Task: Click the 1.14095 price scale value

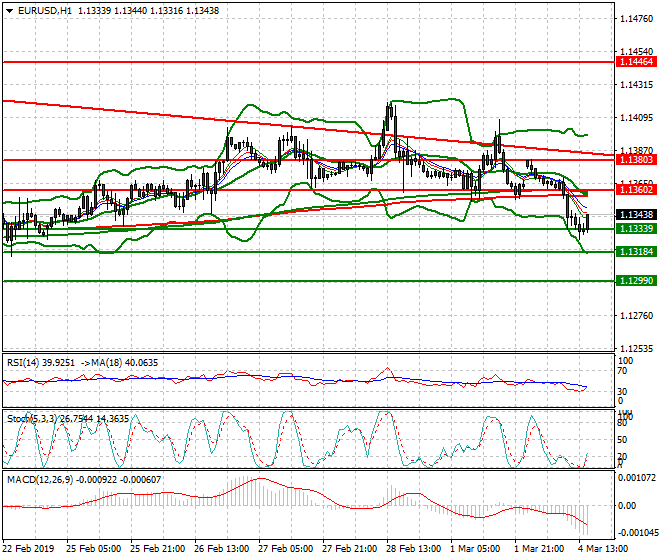Action: (x=637, y=118)
